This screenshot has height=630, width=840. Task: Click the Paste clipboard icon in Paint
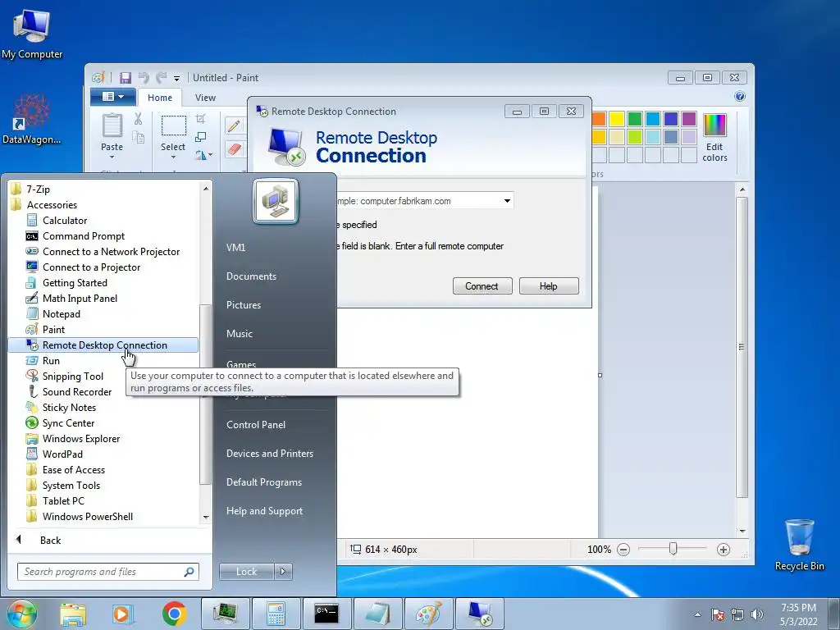tap(112, 126)
